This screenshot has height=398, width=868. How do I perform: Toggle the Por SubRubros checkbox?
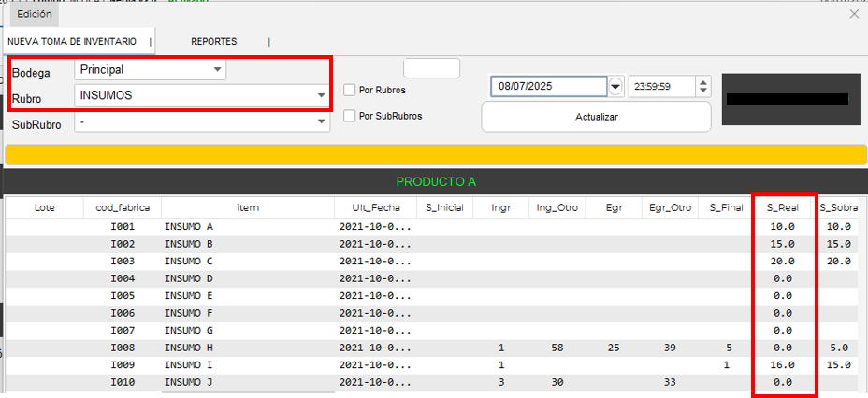point(350,117)
